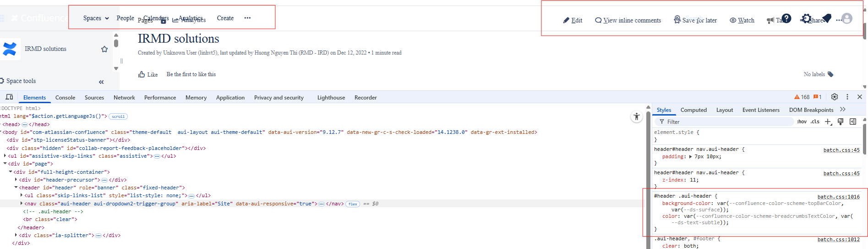Expand the assistive-skip-links ul node
The image size is (868, 249).
click(x=5, y=156)
